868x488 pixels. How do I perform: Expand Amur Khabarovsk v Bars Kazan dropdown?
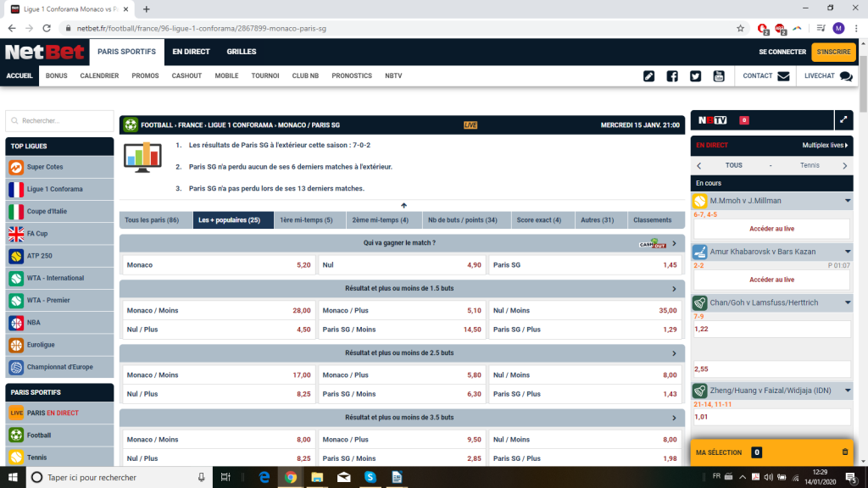(x=848, y=252)
